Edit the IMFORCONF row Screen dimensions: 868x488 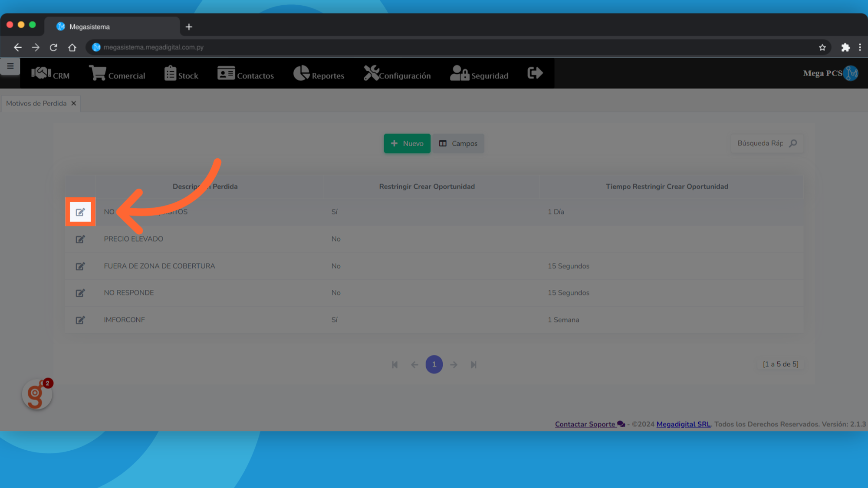pos(80,320)
